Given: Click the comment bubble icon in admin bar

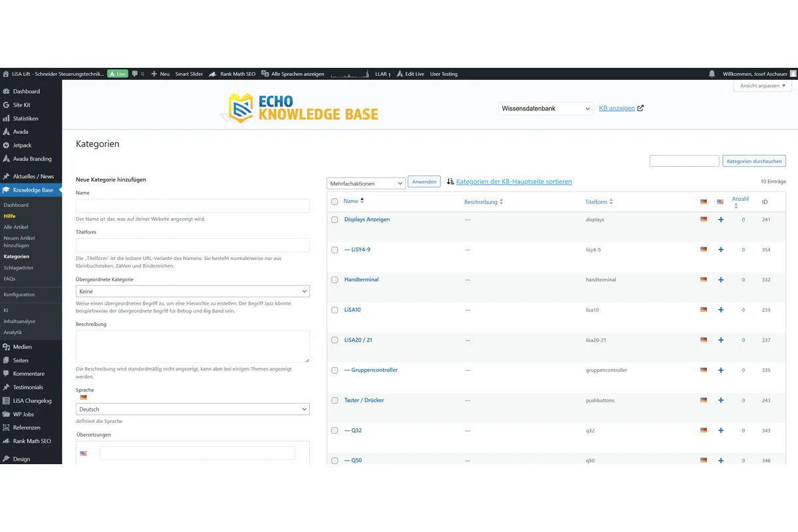Looking at the screenshot, I should click(135, 74).
